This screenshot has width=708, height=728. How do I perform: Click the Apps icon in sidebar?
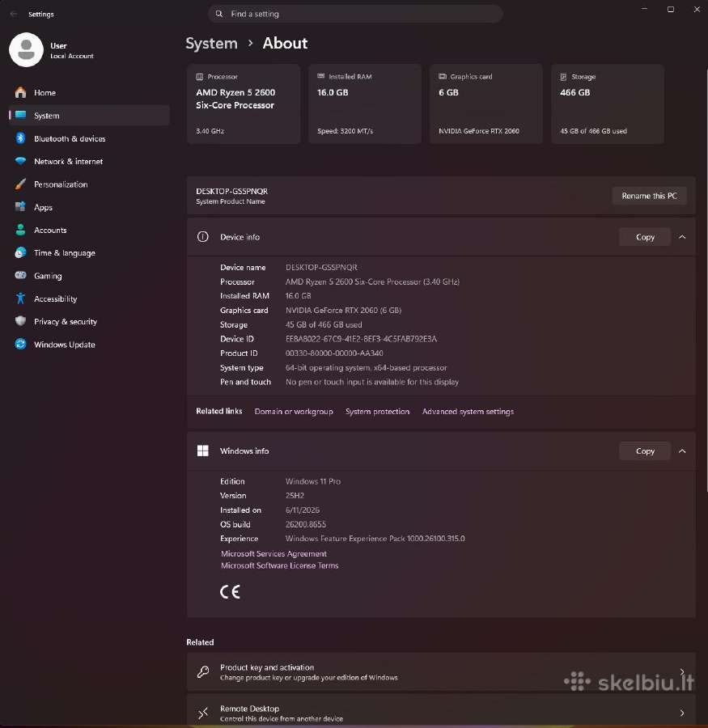(20, 206)
